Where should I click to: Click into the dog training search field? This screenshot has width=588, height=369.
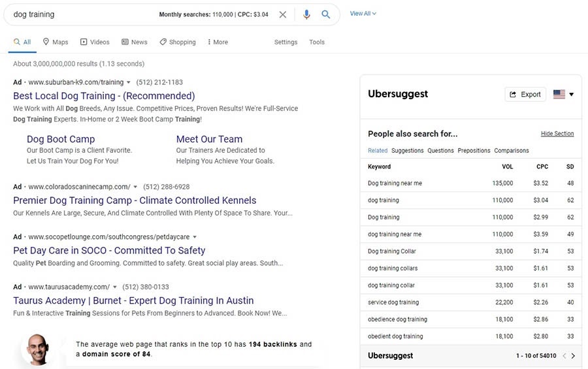(x=78, y=14)
